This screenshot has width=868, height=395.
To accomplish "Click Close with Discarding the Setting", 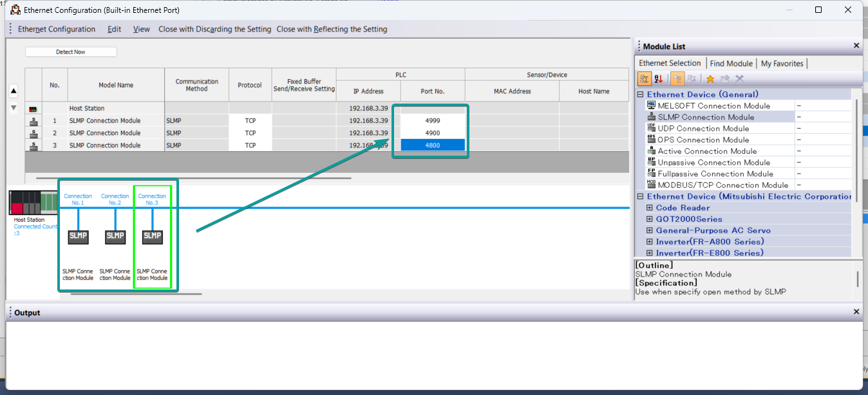I will [215, 29].
